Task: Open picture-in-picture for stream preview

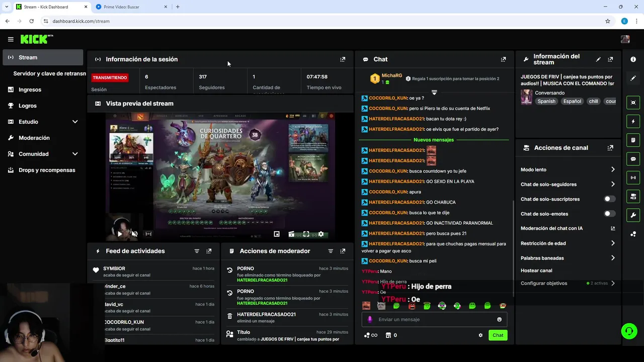Action: [x=277, y=234]
